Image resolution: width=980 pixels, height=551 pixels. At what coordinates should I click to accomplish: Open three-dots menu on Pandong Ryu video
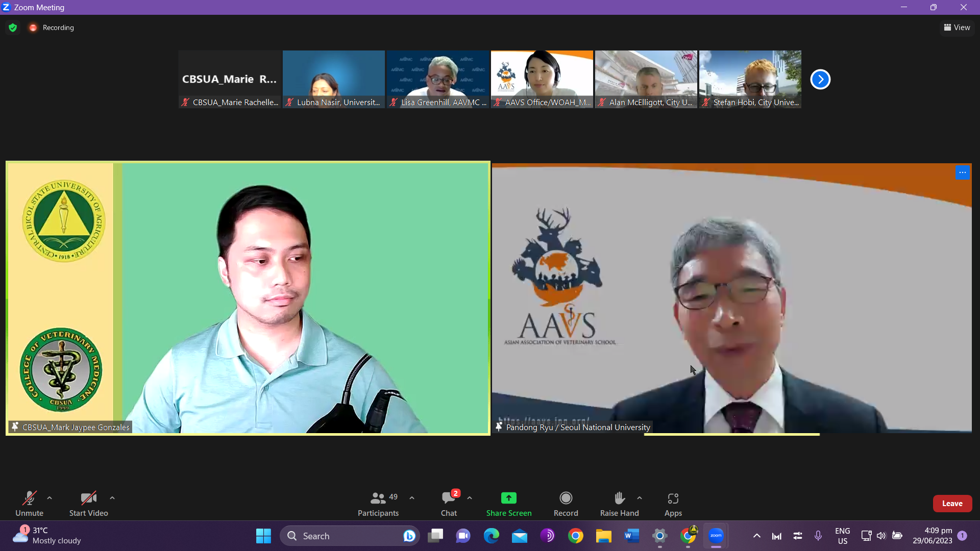(x=962, y=172)
